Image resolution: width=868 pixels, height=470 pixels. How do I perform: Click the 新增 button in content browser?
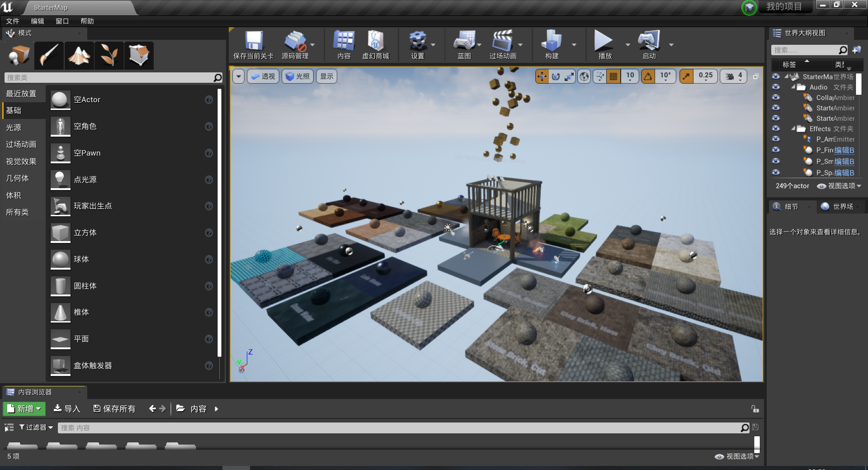(24, 408)
